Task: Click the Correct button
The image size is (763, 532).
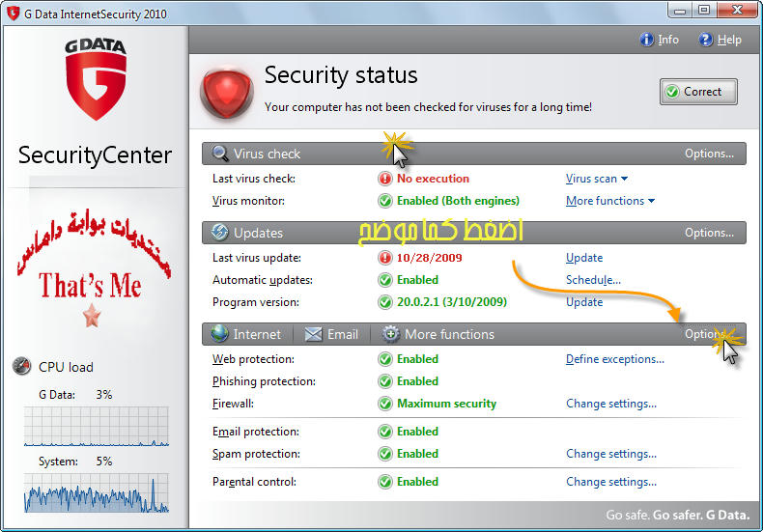Action: (x=698, y=92)
